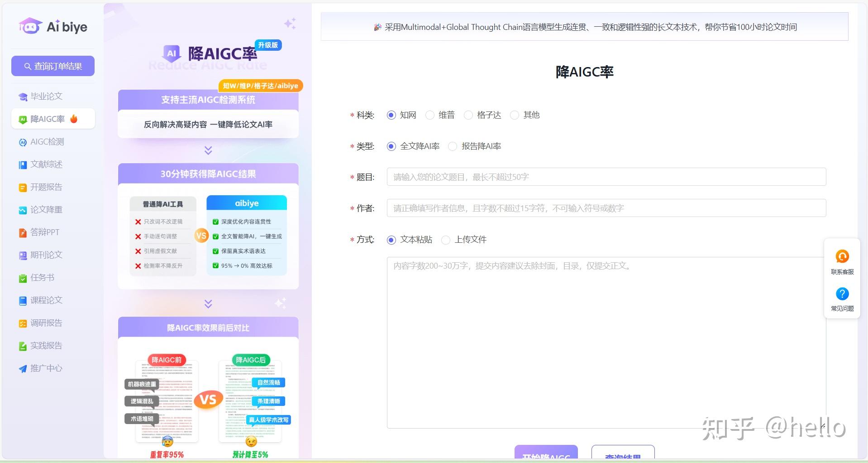Click the Ai biye logo

pos(52,26)
